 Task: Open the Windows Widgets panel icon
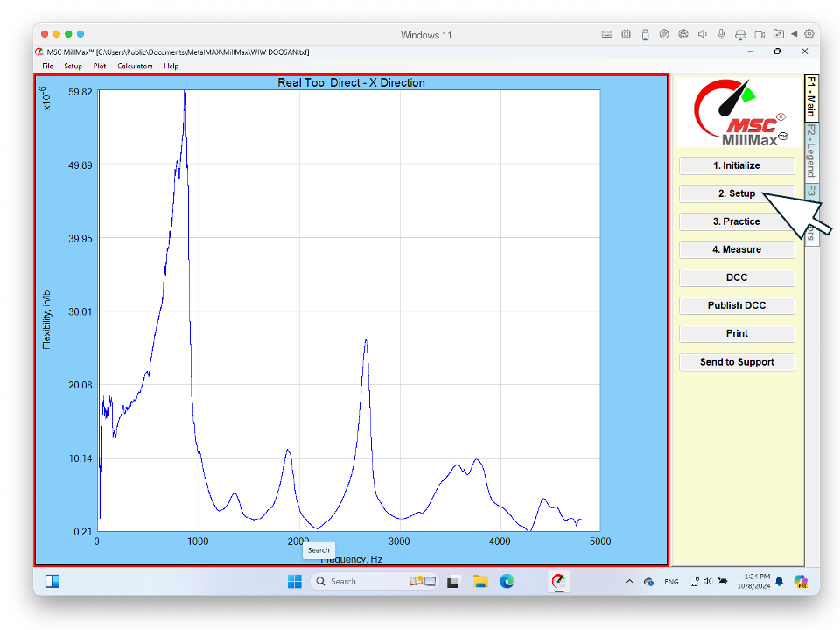coord(52,581)
